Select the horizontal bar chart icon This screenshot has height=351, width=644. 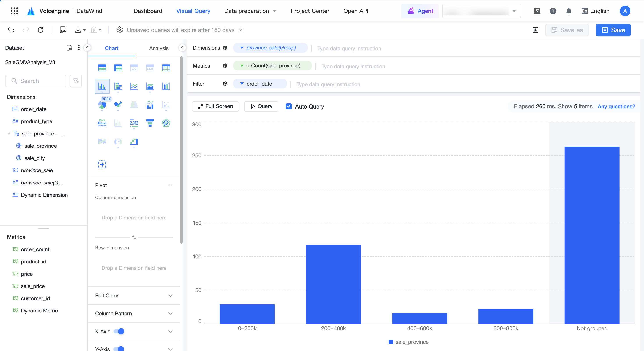[x=118, y=86]
